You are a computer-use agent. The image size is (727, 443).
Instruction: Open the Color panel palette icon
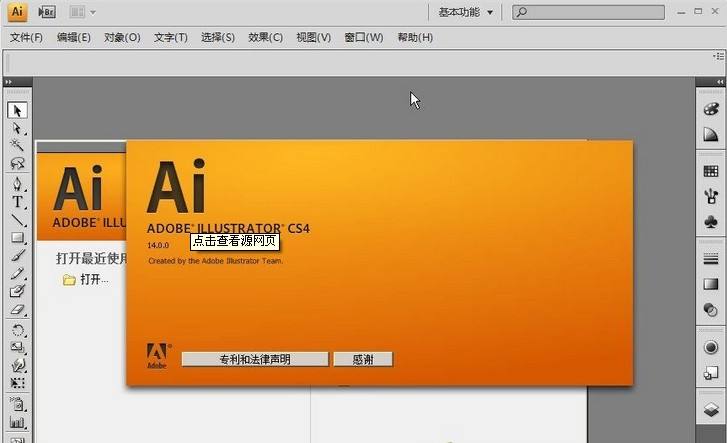pyautogui.click(x=711, y=109)
